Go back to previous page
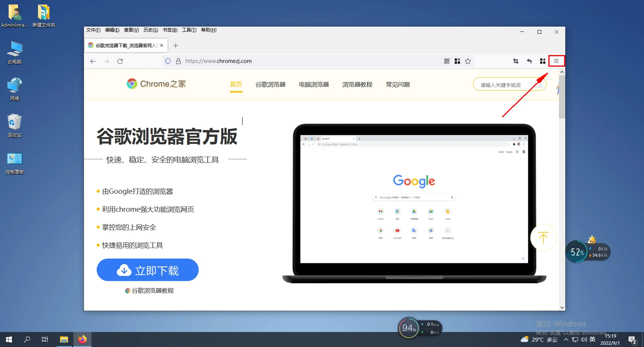Viewport: 644px width, 347px height. [x=93, y=61]
